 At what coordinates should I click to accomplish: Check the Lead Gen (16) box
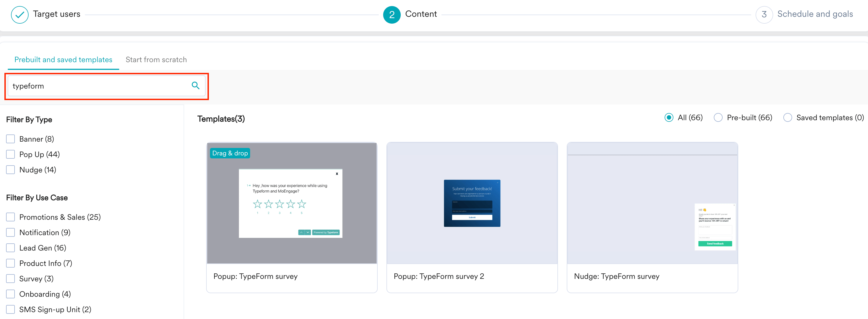click(10, 248)
